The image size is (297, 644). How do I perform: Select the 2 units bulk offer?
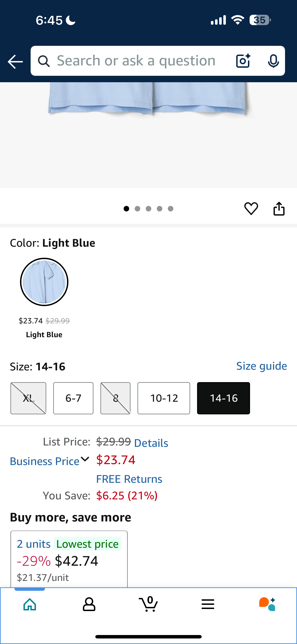69,559
